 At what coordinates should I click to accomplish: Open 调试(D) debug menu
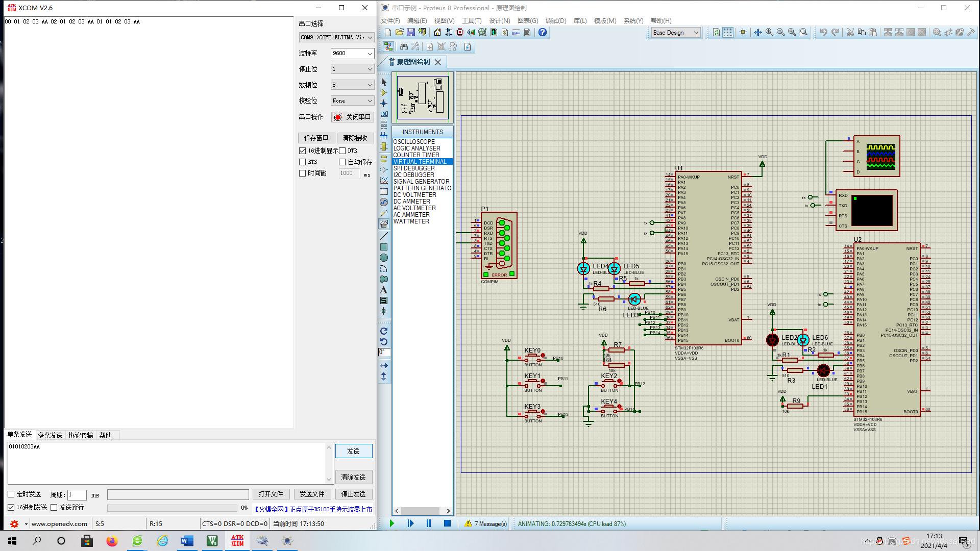coord(556,21)
